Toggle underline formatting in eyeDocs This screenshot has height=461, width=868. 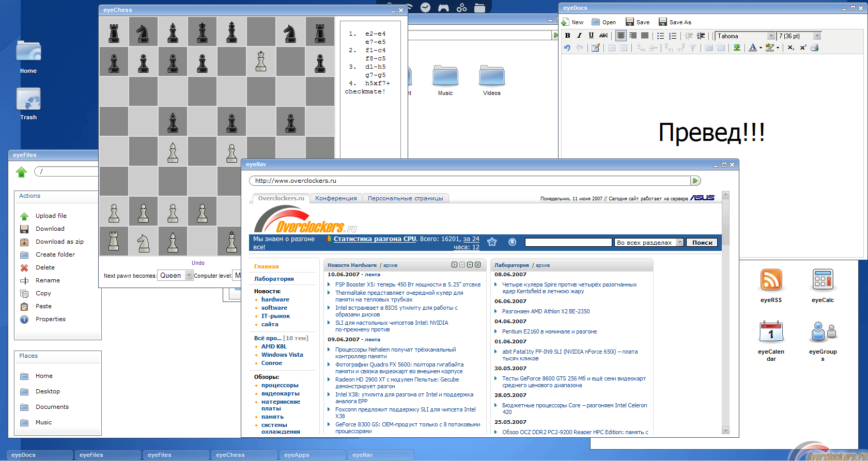point(591,36)
